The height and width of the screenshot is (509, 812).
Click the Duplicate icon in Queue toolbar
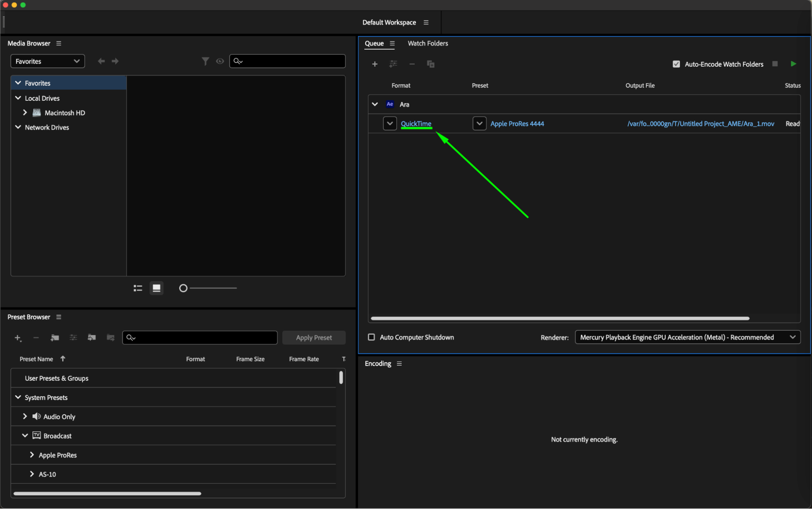pos(431,64)
